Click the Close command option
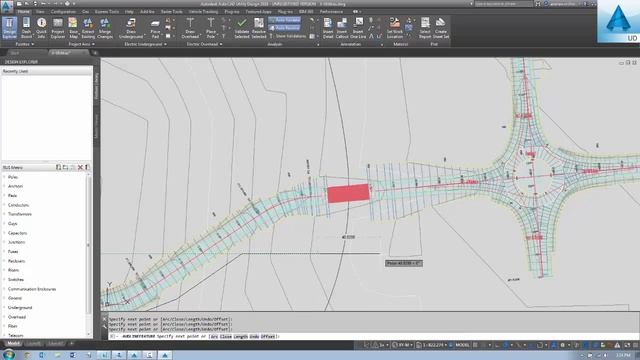 226,336
